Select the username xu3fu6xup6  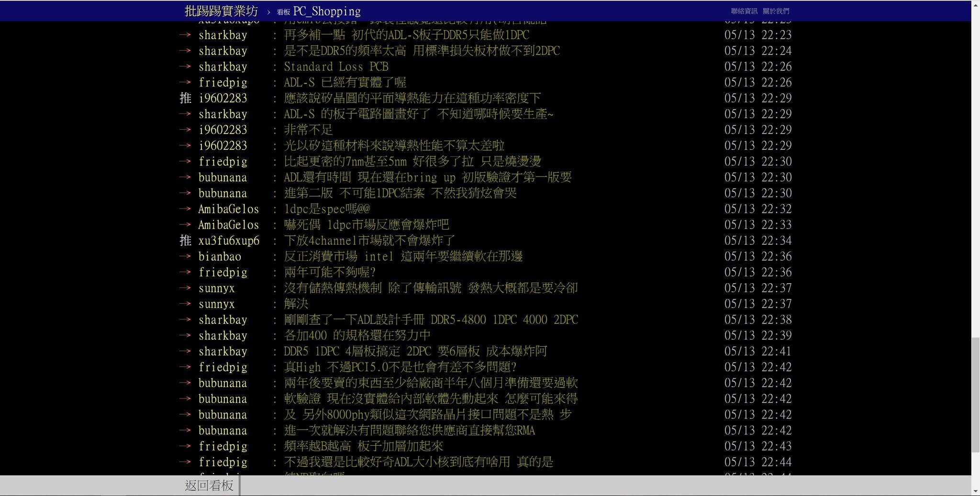(229, 241)
